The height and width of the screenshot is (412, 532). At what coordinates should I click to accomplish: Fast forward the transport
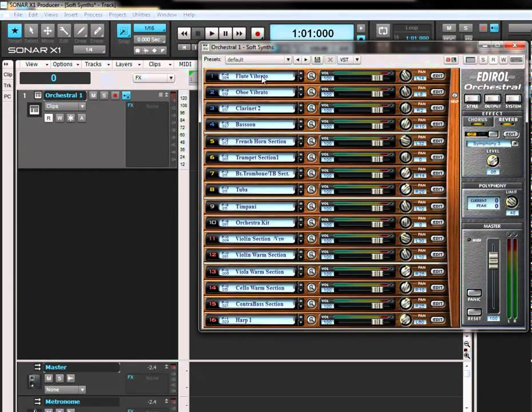point(239,33)
